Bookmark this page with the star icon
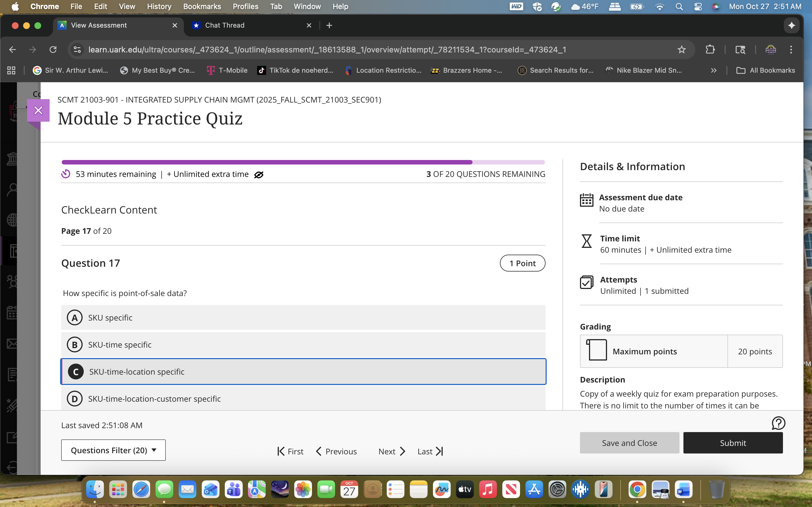The height and width of the screenshot is (507, 812). pyautogui.click(x=681, y=50)
